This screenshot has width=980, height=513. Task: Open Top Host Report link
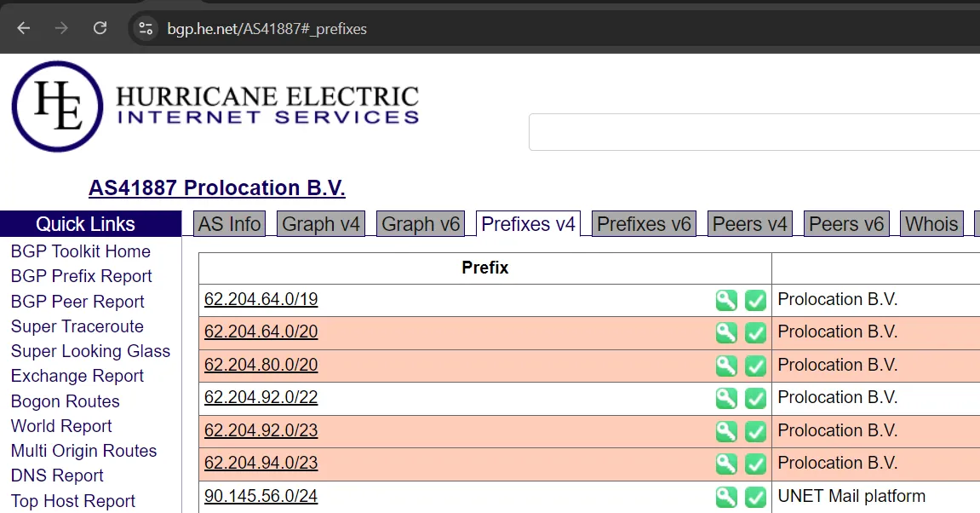[72, 501]
